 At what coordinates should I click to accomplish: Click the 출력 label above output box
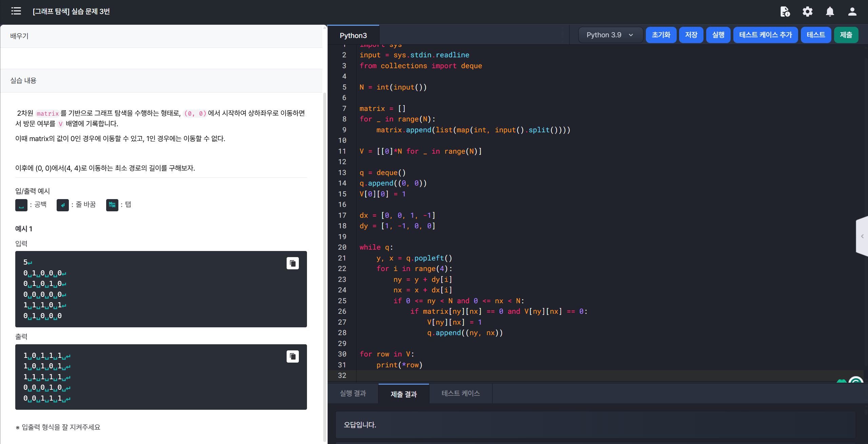(21, 336)
